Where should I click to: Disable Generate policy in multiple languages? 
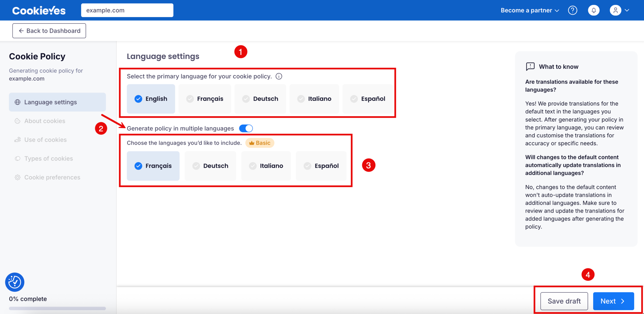[x=246, y=128]
